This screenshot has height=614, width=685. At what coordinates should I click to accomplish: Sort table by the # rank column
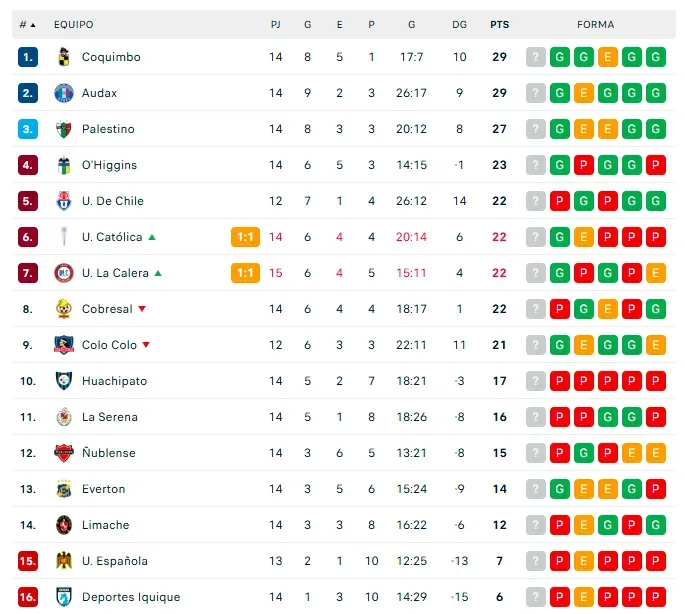(27, 24)
